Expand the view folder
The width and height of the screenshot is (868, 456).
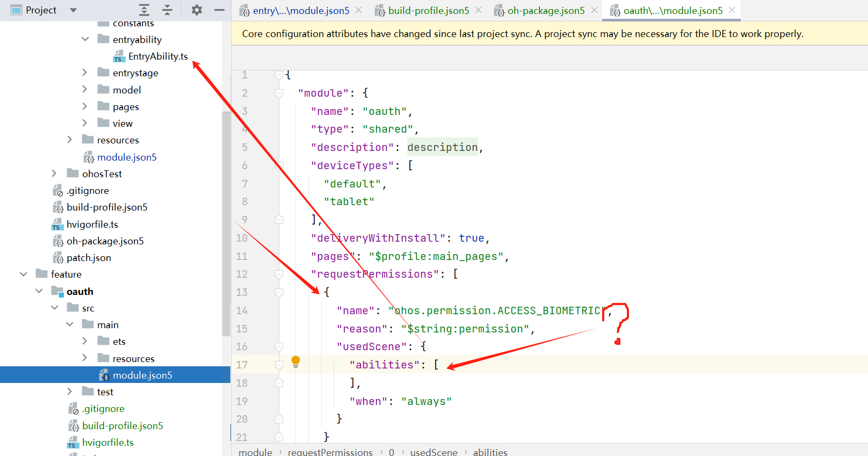(84, 123)
